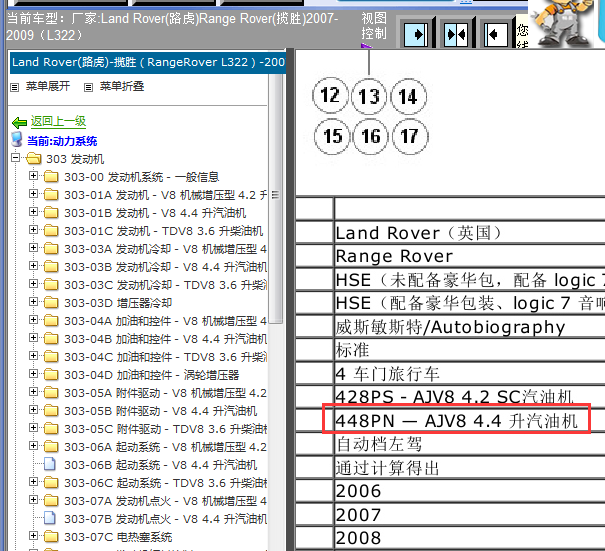Click the 菜单展开 list icon

pyautogui.click(x=15, y=87)
